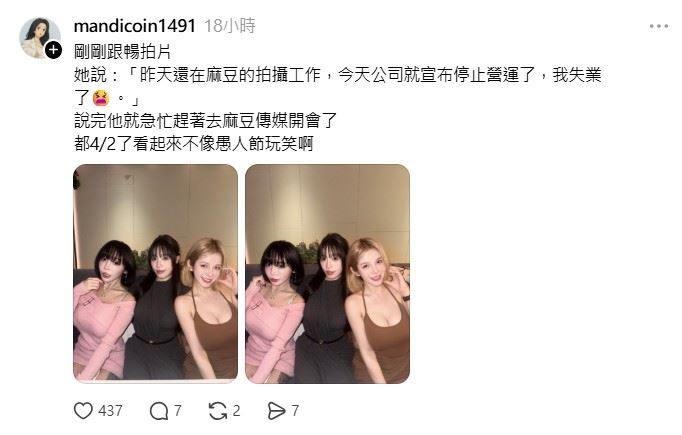The height and width of the screenshot is (435, 682).
Task: Share the post with the paper plane icon
Action: (276, 411)
